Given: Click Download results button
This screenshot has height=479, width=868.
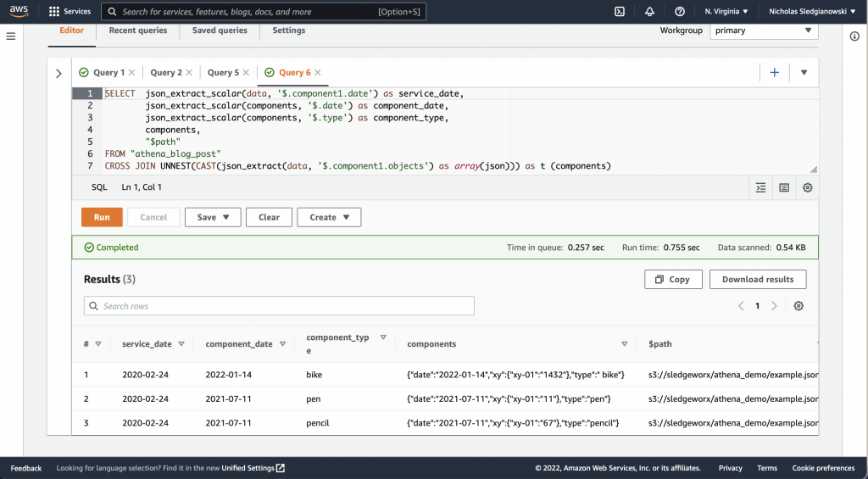Looking at the screenshot, I should (x=757, y=279).
